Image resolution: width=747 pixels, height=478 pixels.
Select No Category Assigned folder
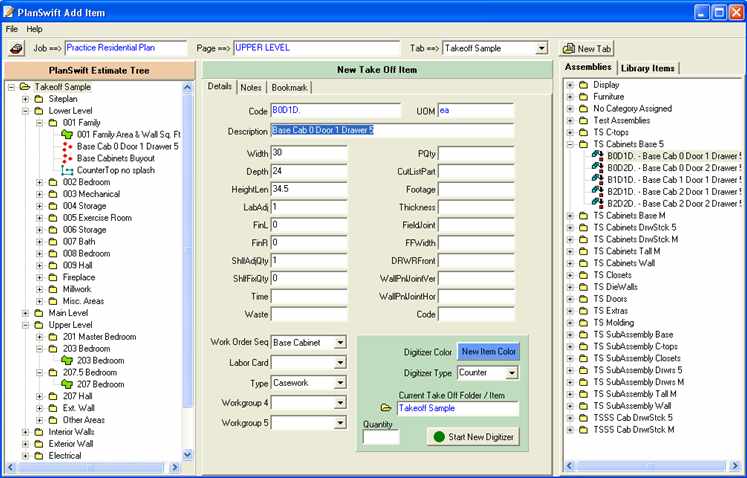(x=633, y=109)
